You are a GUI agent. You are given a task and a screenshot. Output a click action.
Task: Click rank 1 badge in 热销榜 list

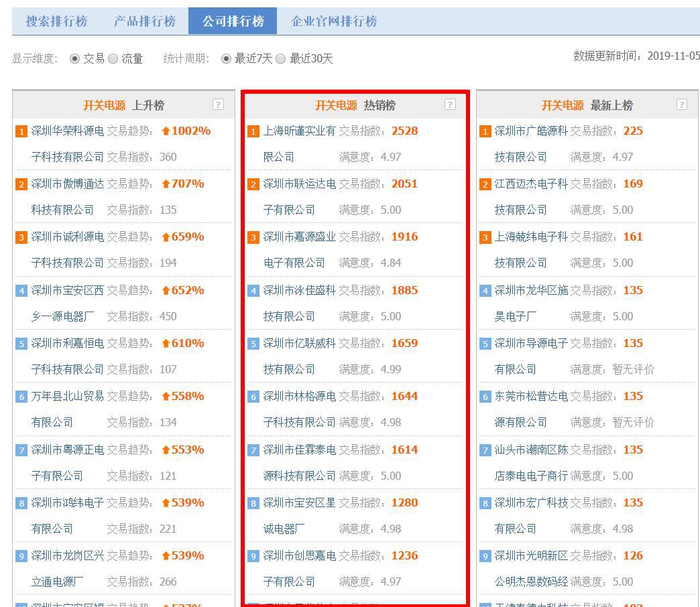pyautogui.click(x=253, y=131)
